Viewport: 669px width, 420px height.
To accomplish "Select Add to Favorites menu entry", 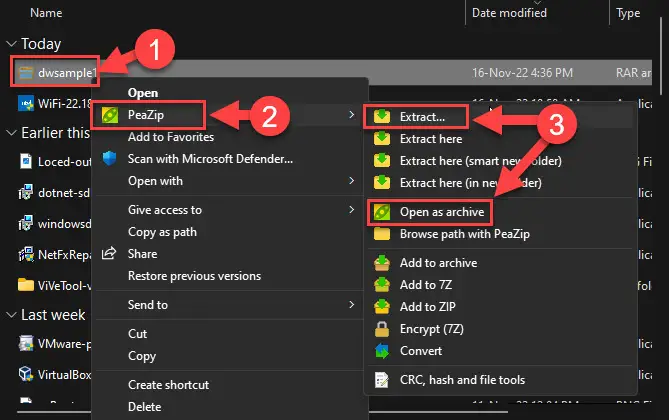I will (x=171, y=137).
